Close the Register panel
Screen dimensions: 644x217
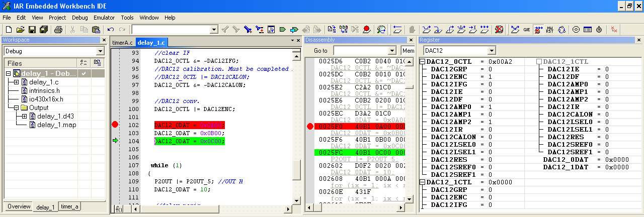(638, 40)
